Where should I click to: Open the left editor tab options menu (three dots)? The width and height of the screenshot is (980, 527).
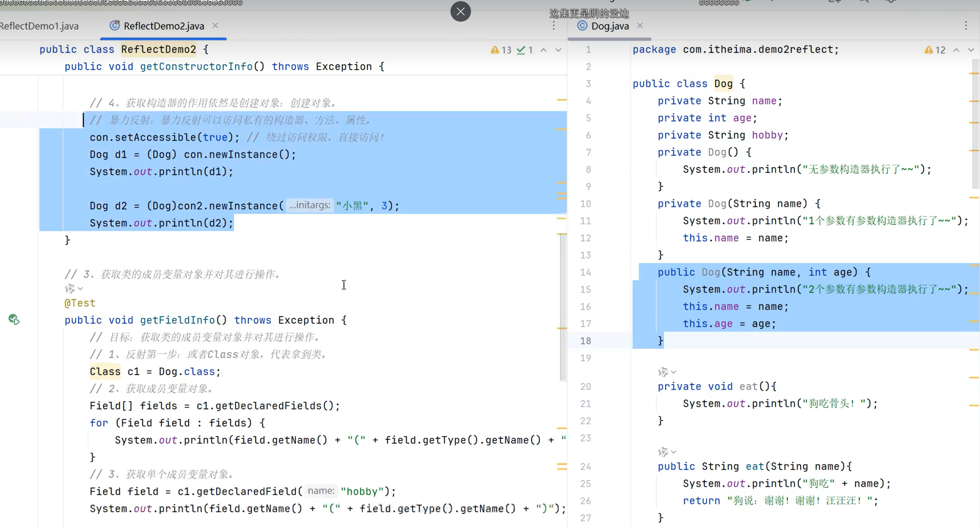point(554,25)
